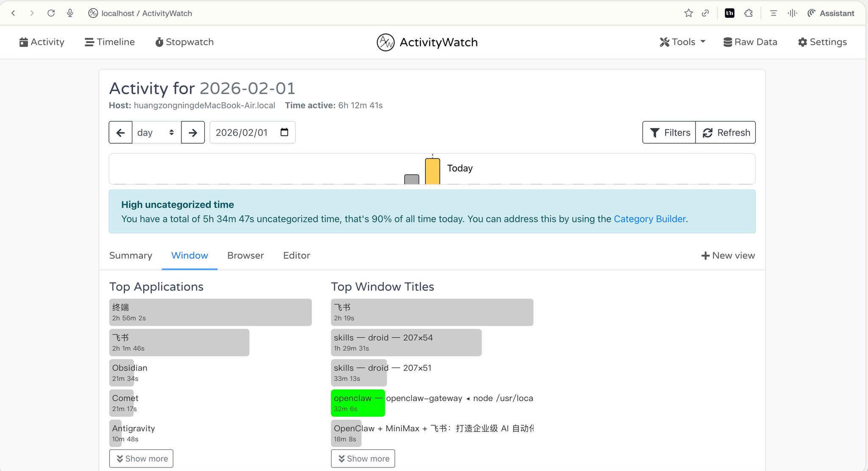Show more under Top Applications
The image size is (868, 471).
coord(141,459)
